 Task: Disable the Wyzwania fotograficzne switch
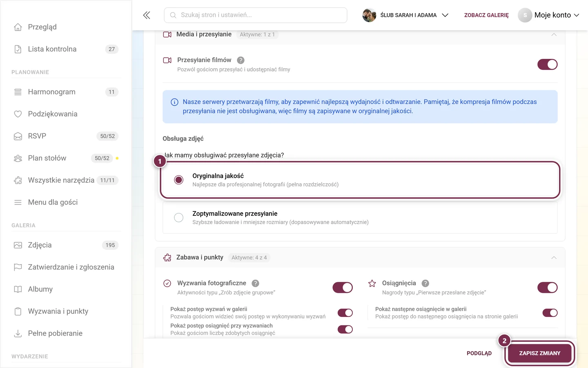tap(343, 288)
